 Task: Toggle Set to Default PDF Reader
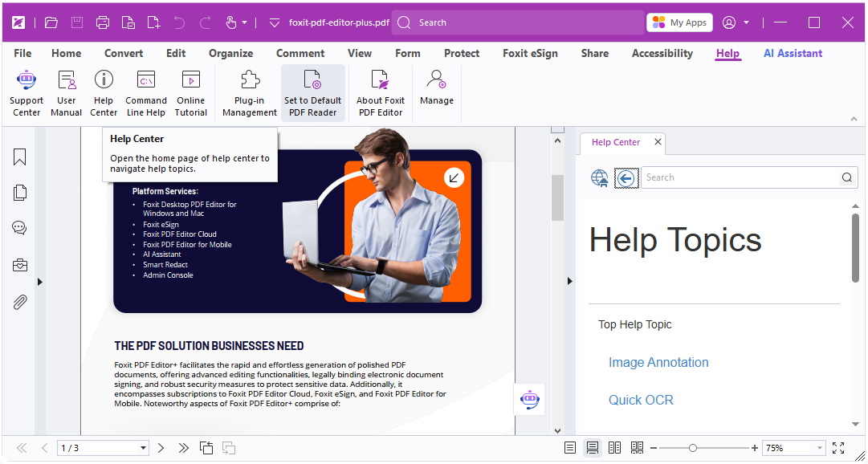pyautogui.click(x=312, y=93)
